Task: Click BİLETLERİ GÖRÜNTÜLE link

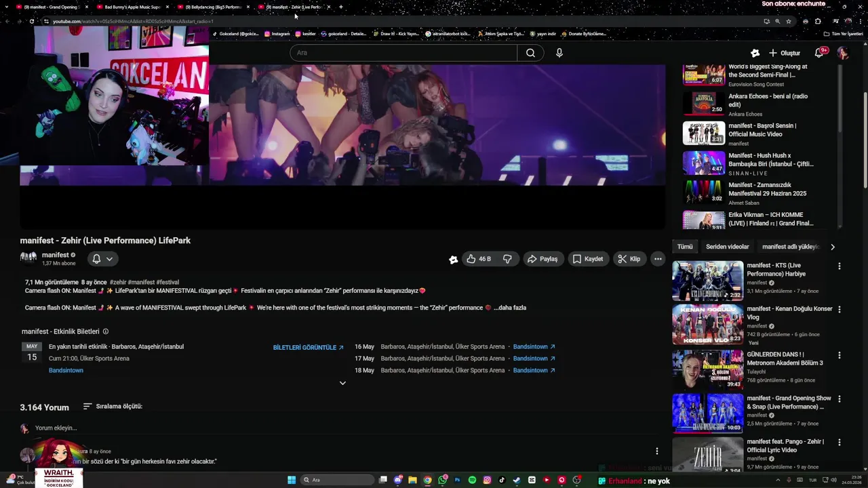Action: 308,347
